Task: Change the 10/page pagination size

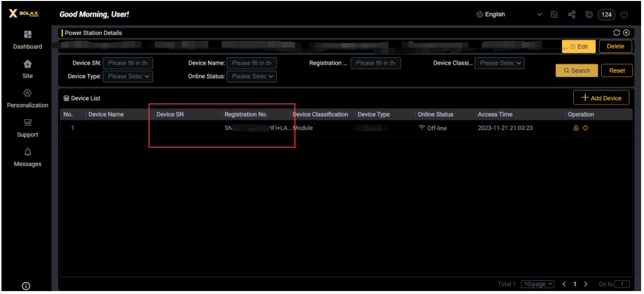Action: (x=537, y=284)
